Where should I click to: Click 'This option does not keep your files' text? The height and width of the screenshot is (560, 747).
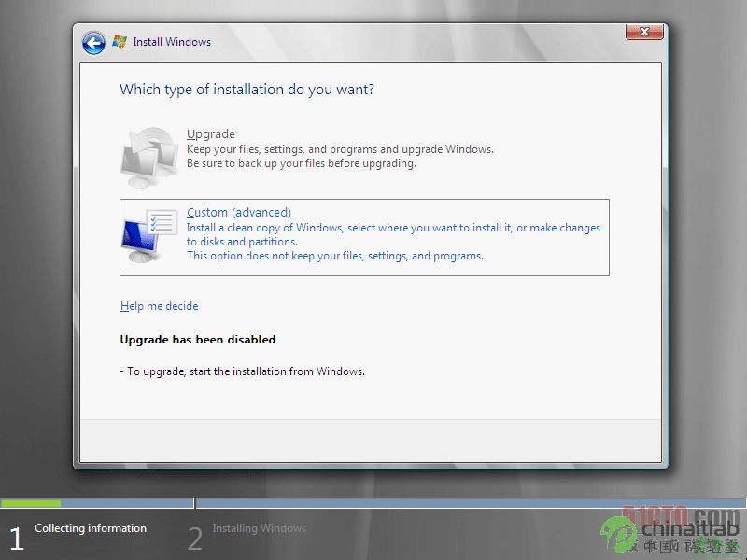coord(335,256)
